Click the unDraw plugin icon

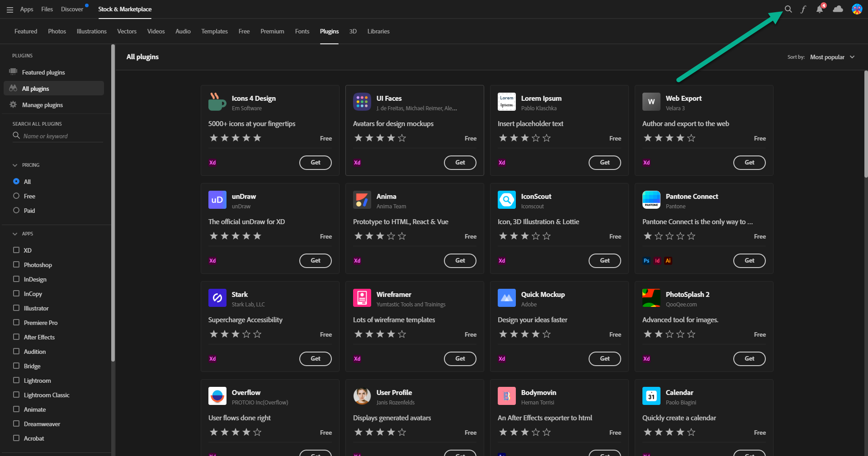click(217, 200)
